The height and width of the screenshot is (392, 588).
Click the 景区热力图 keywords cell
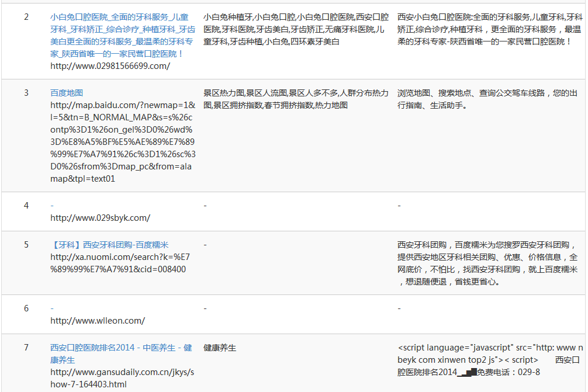point(295,99)
